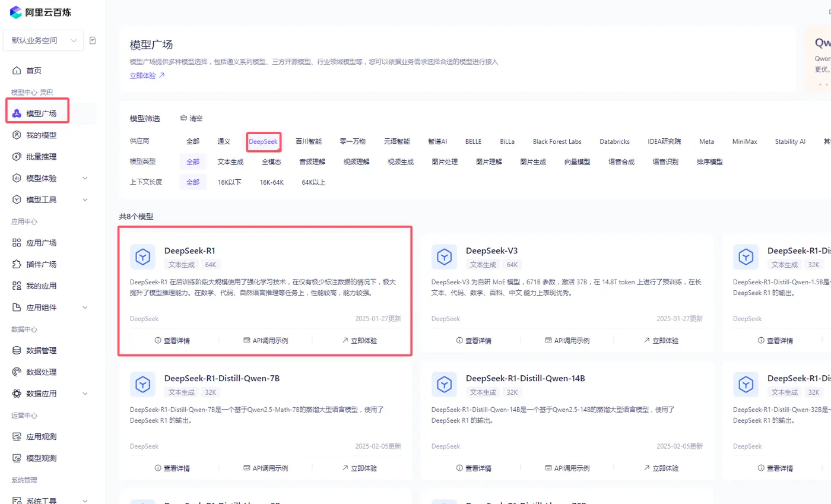The image size is (831, 504).
Task: Click the 立即体验 link under the 模型广场 description
Action: 147,75
